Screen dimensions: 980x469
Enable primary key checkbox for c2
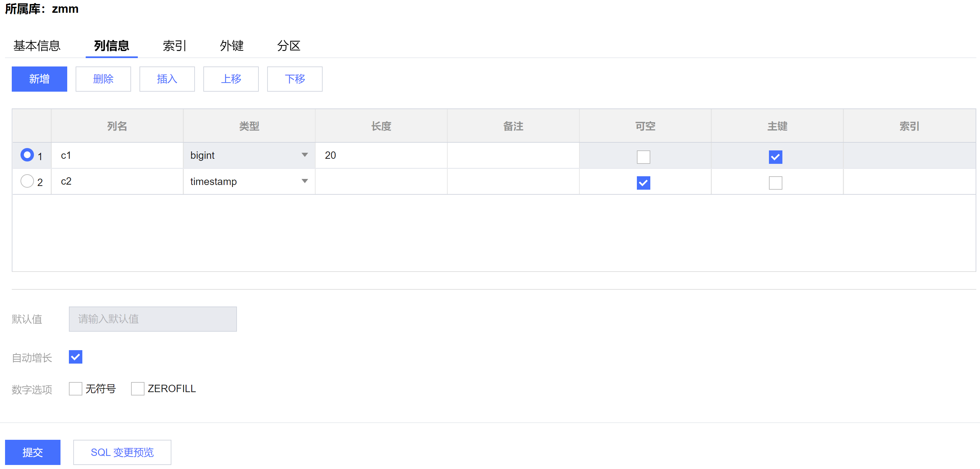[775, 183]
